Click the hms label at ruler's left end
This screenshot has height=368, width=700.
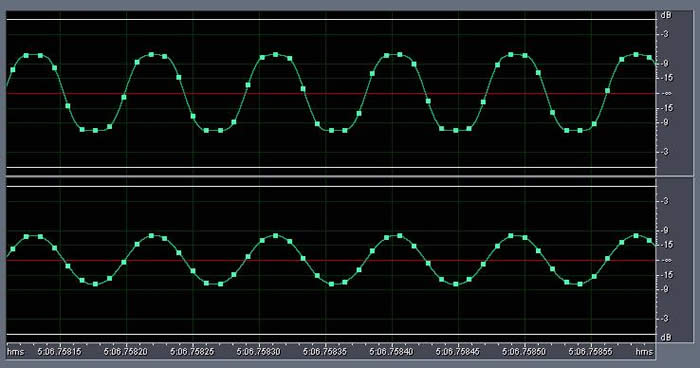click(x=15, y=352)
